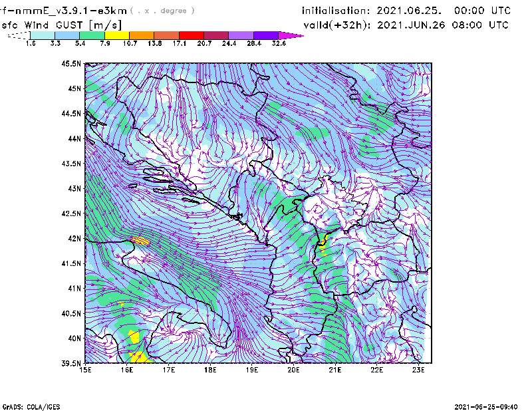
Task: Pick the coral 13.8–17.1 legend swatch
Action: [x=167, y=35]
